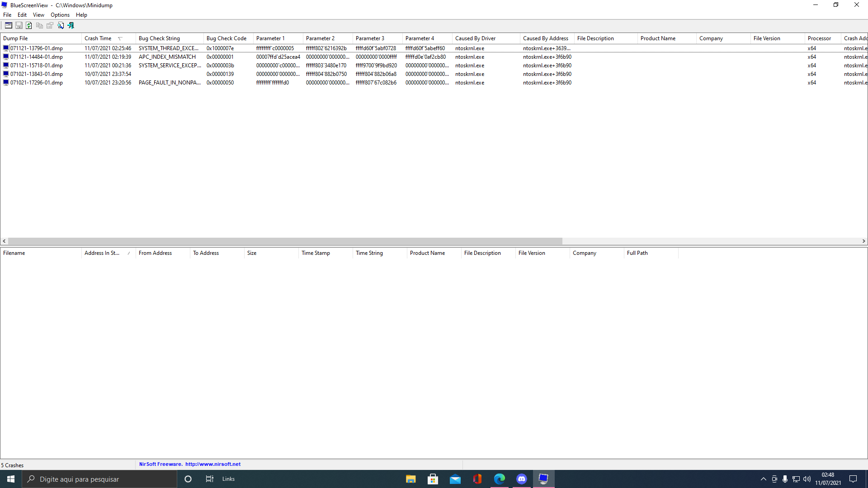Open Cortana circle icon on taskbar

tap(188, 479)
